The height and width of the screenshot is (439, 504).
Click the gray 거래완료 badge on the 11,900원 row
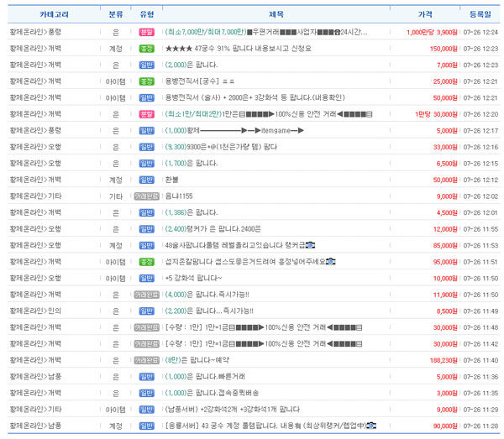pyautogui.click(x=146, y=295)
